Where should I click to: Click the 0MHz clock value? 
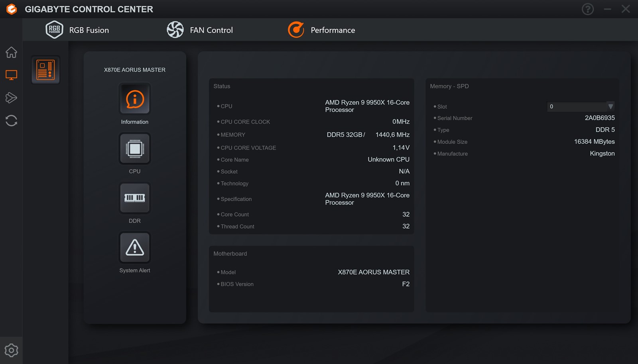point(401,121)
